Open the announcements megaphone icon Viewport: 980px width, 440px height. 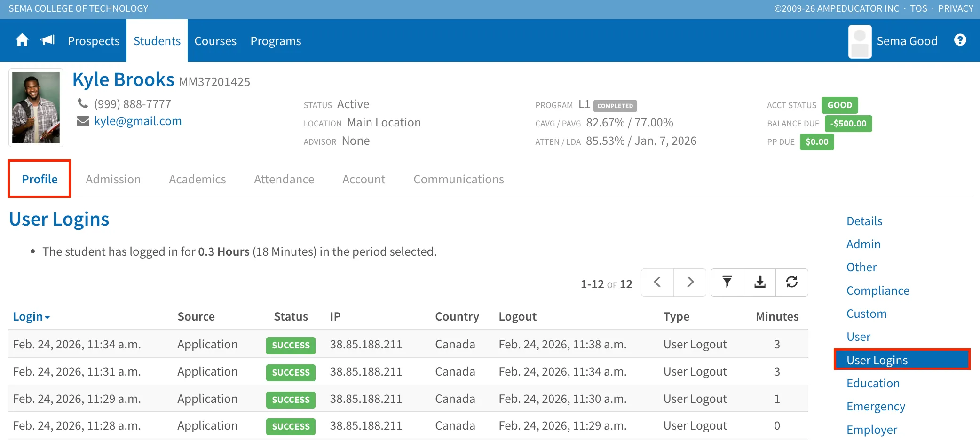[48, 40]
